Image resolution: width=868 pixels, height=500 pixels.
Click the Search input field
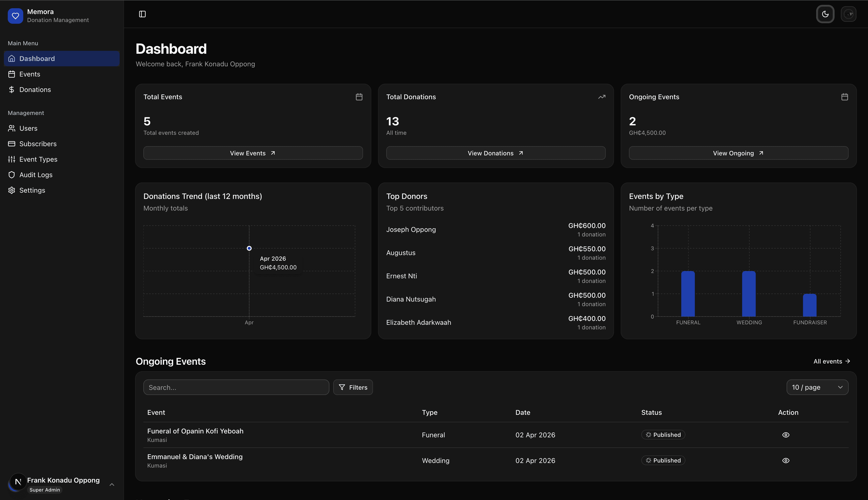tap(236, 387)
